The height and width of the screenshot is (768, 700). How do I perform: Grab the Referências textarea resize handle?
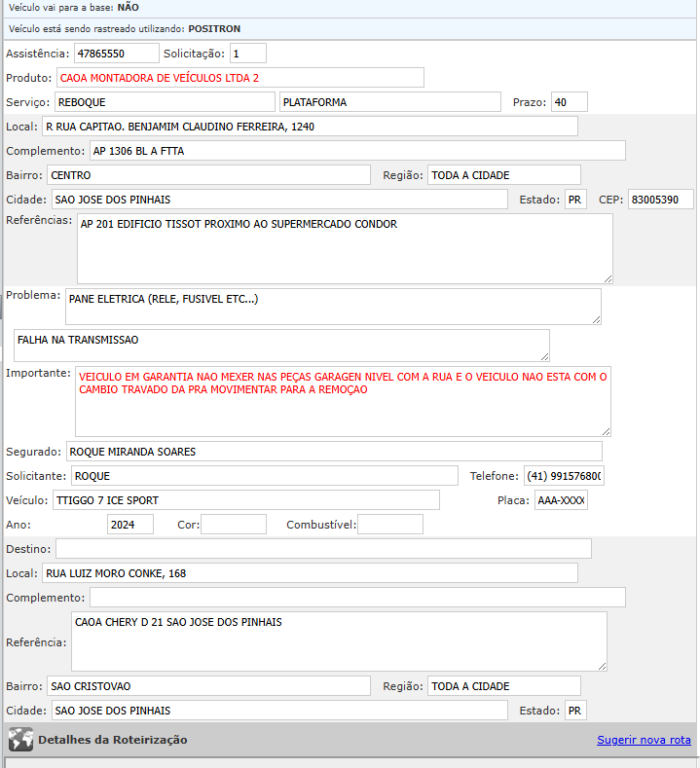(608, 277)
